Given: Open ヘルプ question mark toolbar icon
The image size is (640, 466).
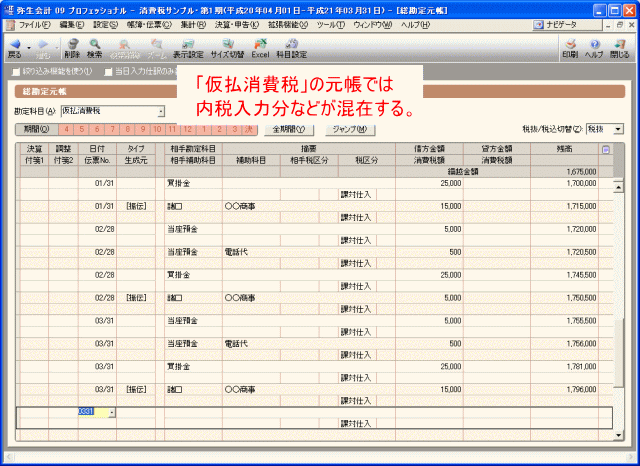Looking at the screenshot, I should coord(594,44).
